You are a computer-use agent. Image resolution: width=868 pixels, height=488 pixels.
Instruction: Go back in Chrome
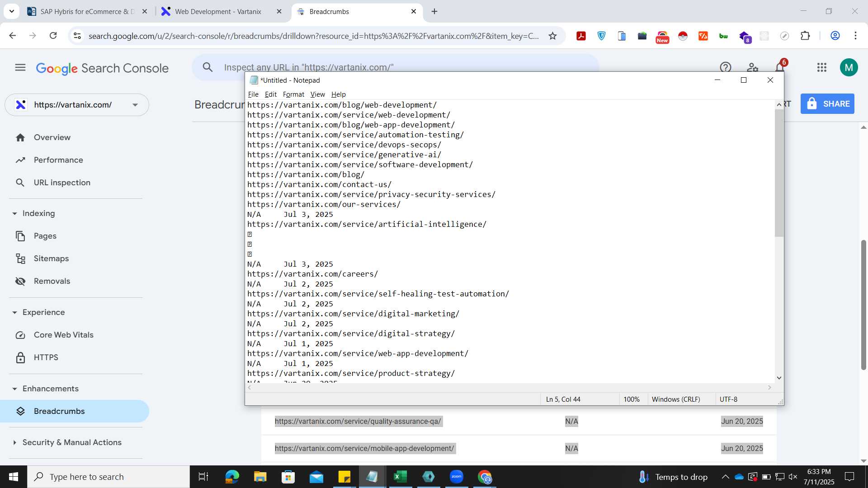pos(13,36)
